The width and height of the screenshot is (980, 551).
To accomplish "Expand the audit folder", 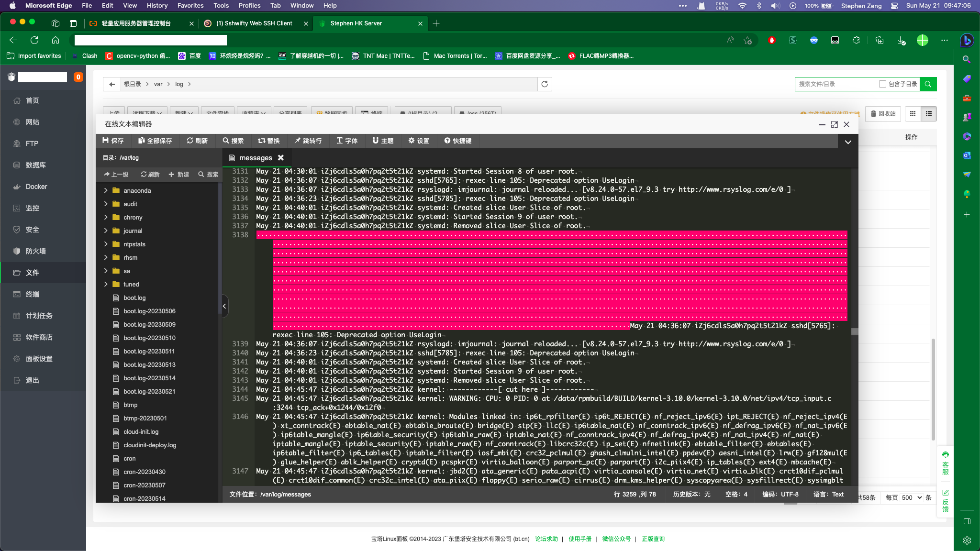I will click(106, 204).
